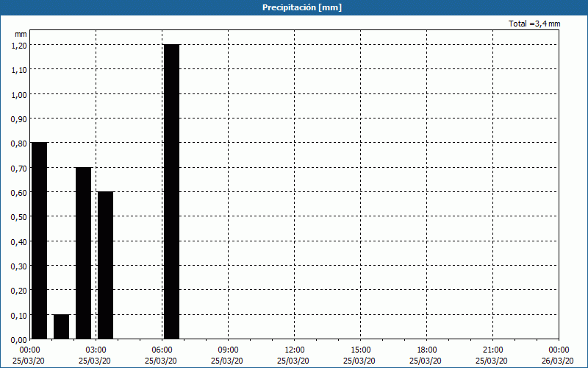Click the 0,90 y-axis label

tap(19, 119)
